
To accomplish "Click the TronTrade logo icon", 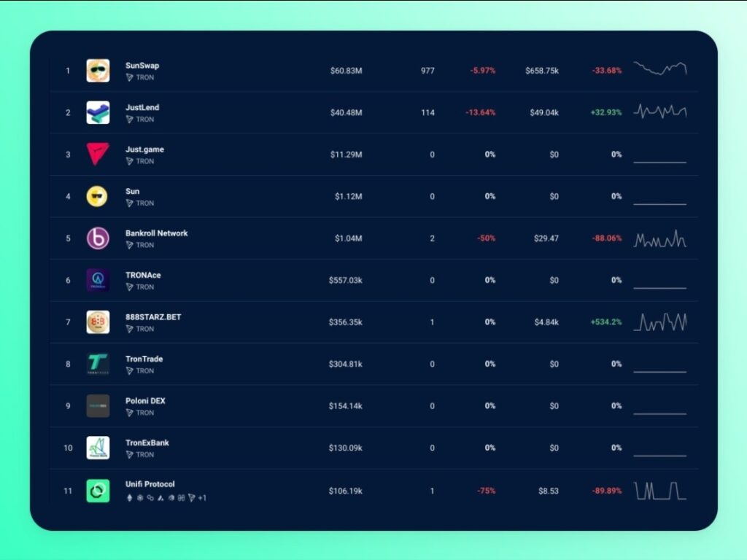I will 98,364.
